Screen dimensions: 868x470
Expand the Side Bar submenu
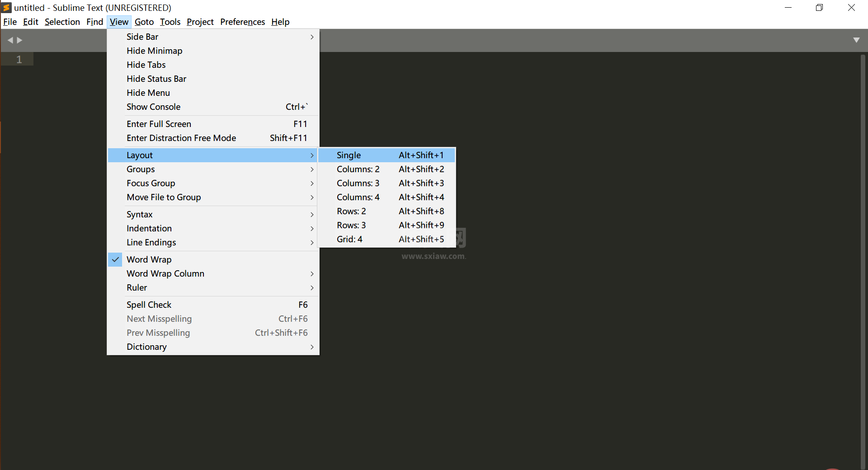point(213,37)
